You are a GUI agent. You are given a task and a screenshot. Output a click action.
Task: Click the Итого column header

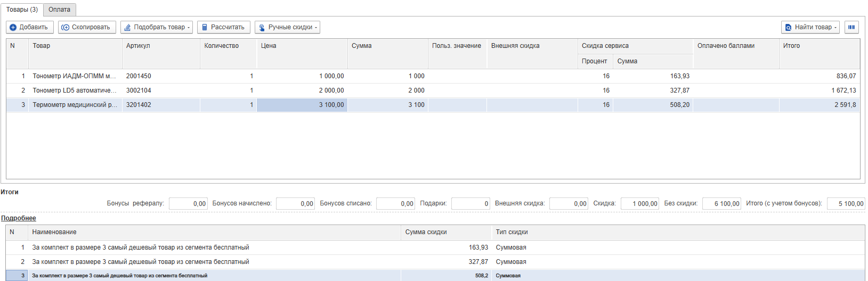(820, 54)
